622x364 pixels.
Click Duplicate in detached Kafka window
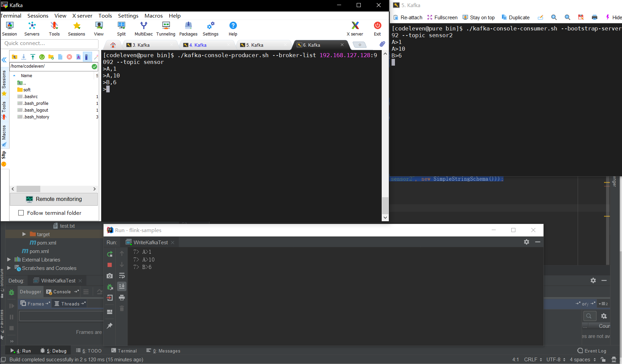pos(515,17)
